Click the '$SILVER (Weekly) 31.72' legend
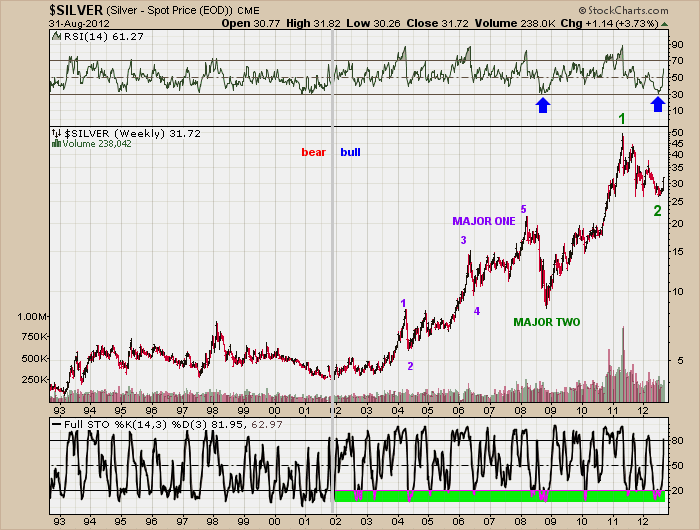 pyautogui.click(x=133, y=133)
